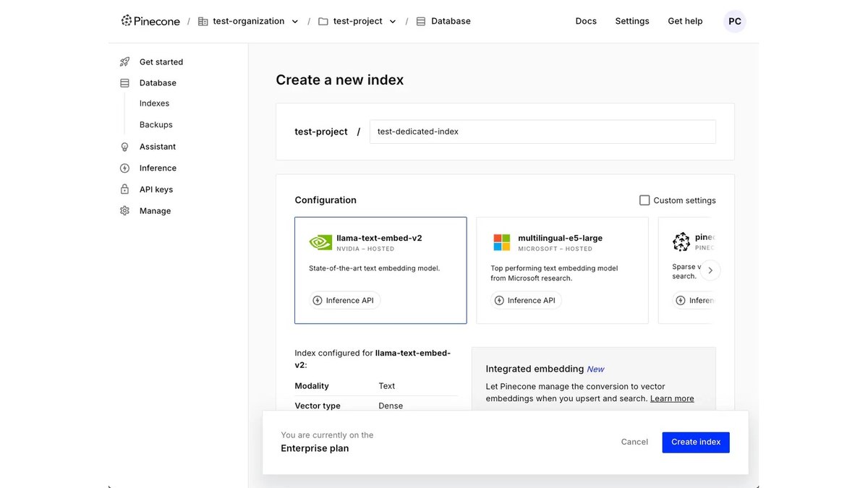Go to Assistant section
The height and width of the screenshot is (488, 868).
pos(158,147)
